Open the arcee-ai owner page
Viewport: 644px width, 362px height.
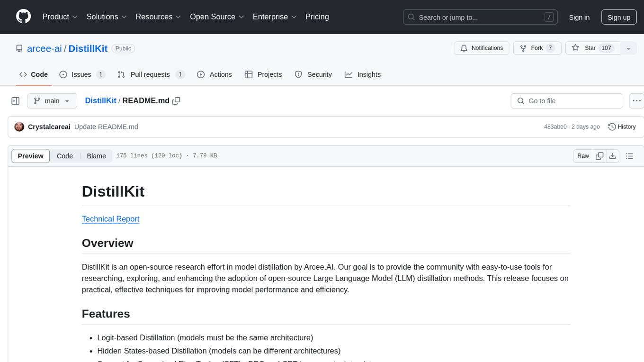[x=45, y=48]
